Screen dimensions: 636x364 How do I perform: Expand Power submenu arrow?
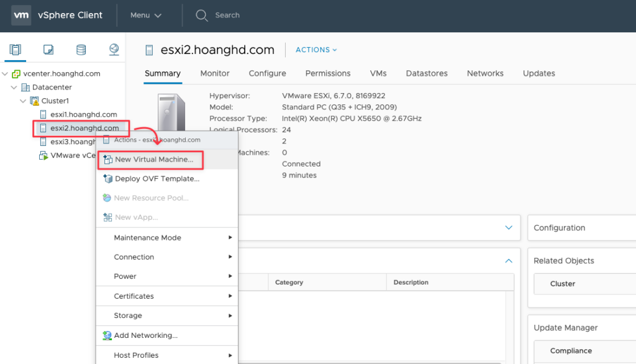pos(230,276)
